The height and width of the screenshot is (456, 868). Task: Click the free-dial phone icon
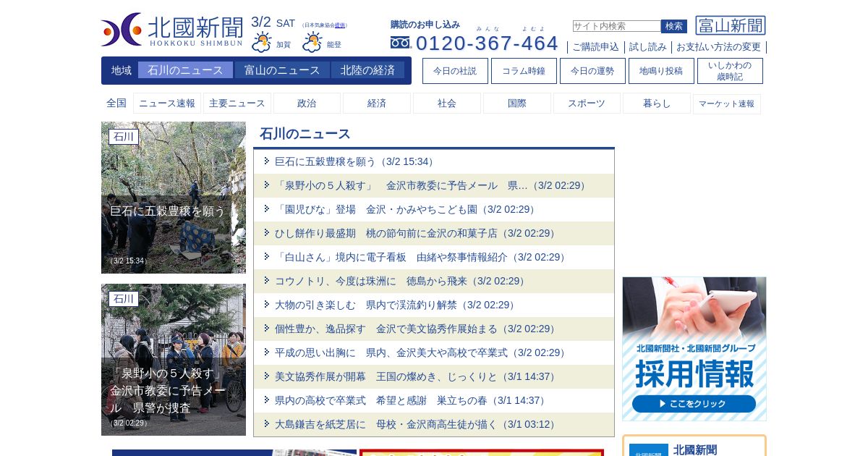401,43
